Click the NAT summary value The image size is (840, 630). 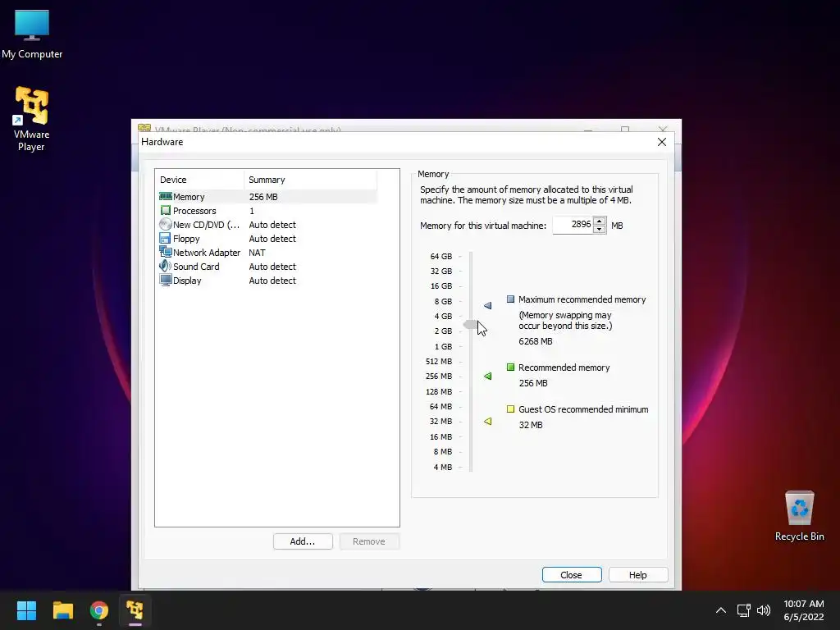pos(257,253)
